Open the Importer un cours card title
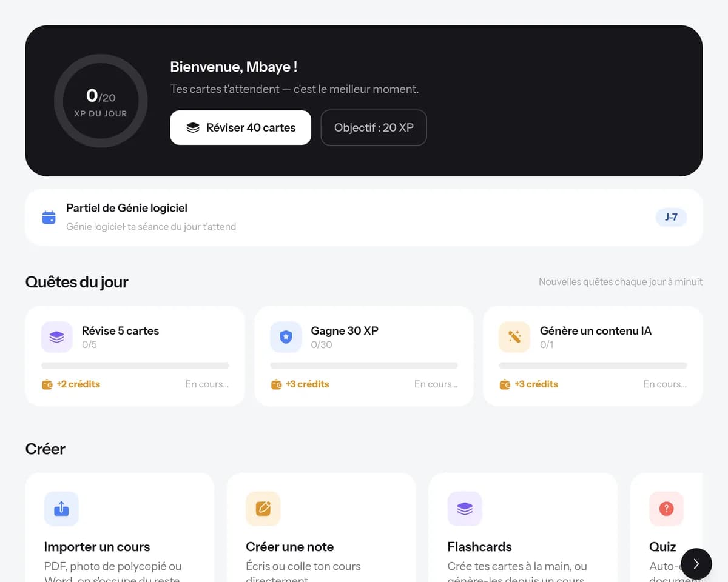The height and width of the screenshot is (582, 728). (x=97, y=547)
